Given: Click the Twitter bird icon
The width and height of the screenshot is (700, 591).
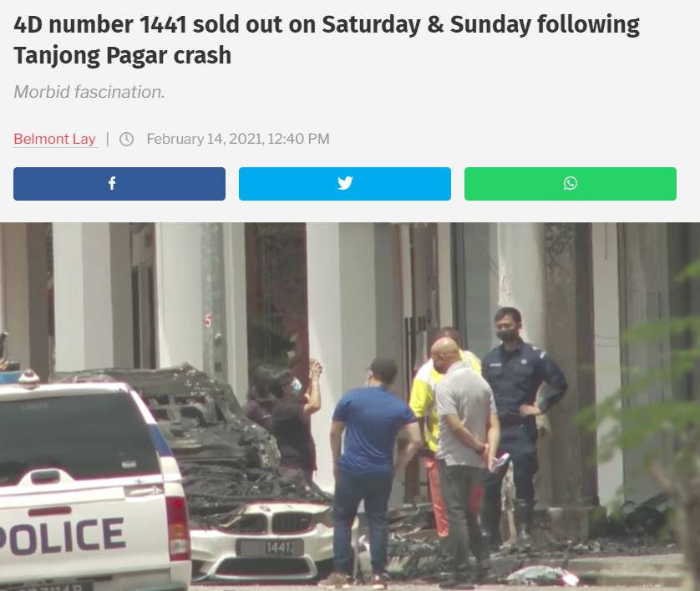Looking at the screenshot, I should tap(345, 183).
